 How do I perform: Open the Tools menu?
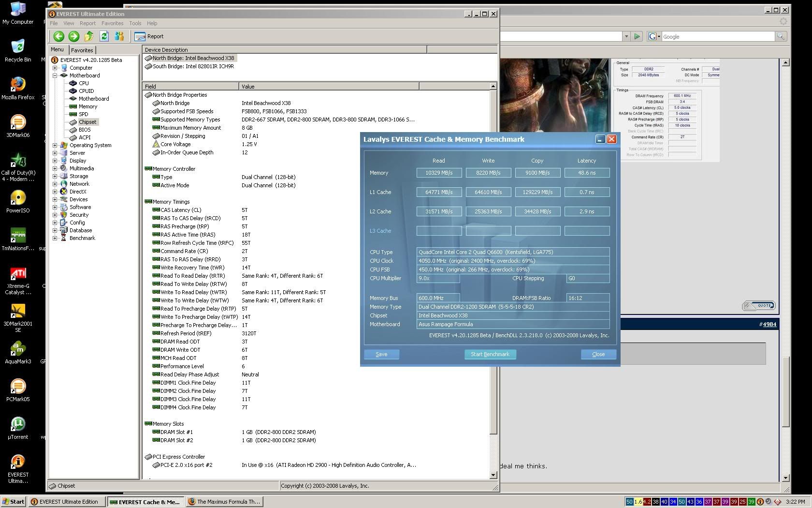click(135, 23)
